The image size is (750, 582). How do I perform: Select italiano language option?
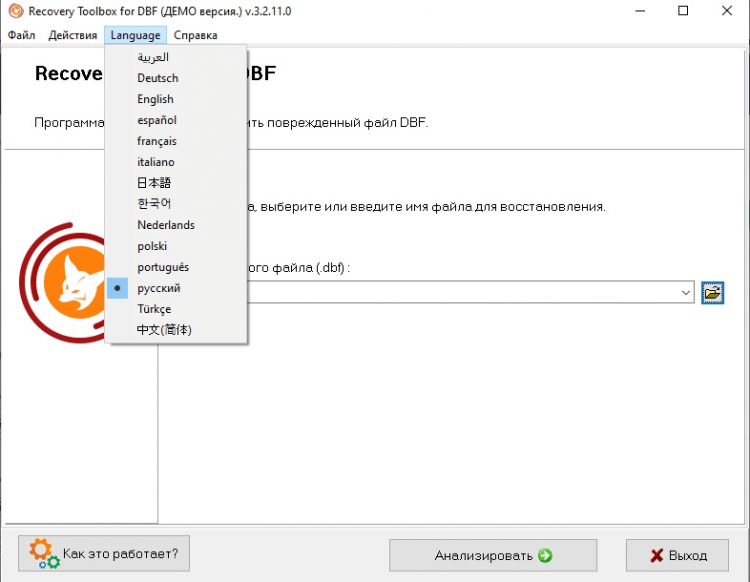tap(176, 162)
